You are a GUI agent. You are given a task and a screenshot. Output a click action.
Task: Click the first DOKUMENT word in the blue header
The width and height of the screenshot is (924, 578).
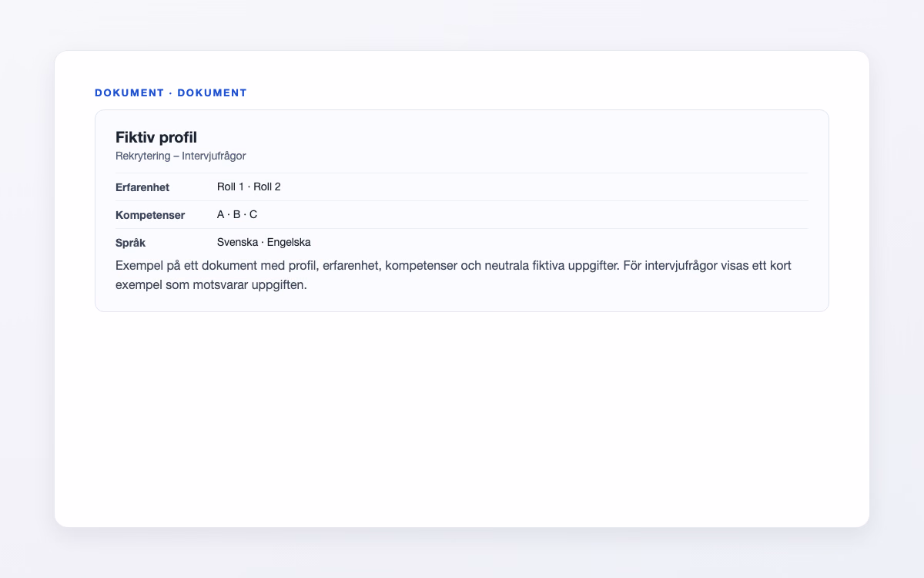[129, 92]
